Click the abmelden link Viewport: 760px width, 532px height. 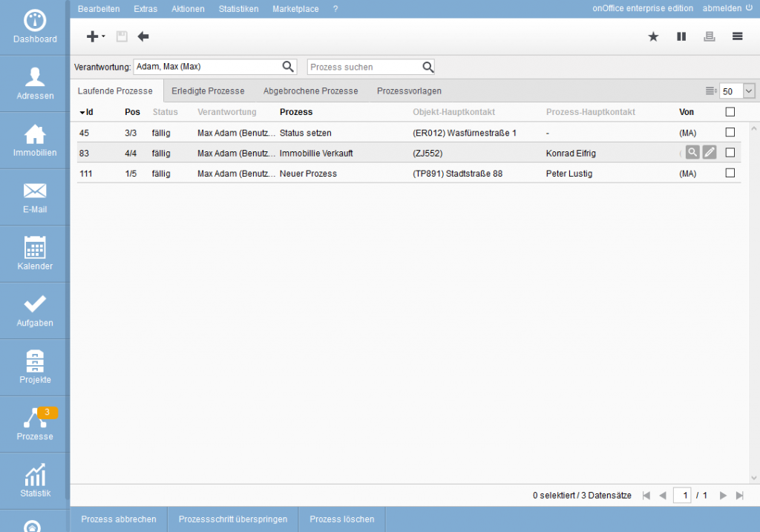721,8
